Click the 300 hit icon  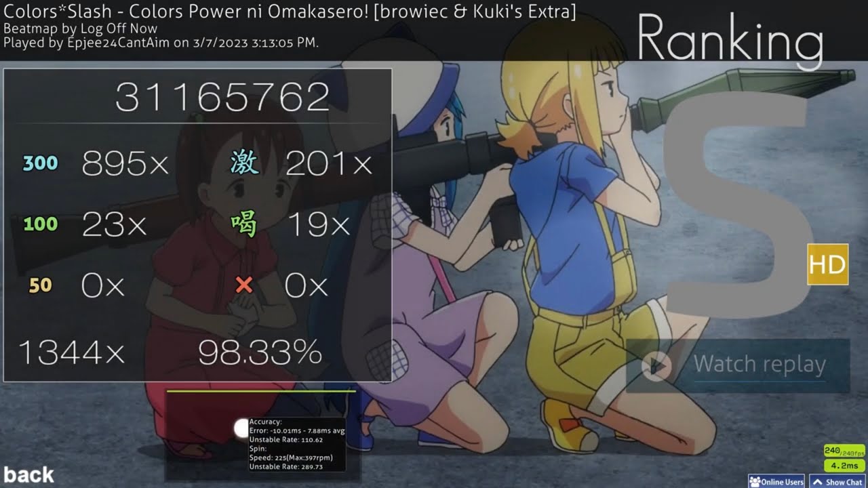click(x=41, y=163)
